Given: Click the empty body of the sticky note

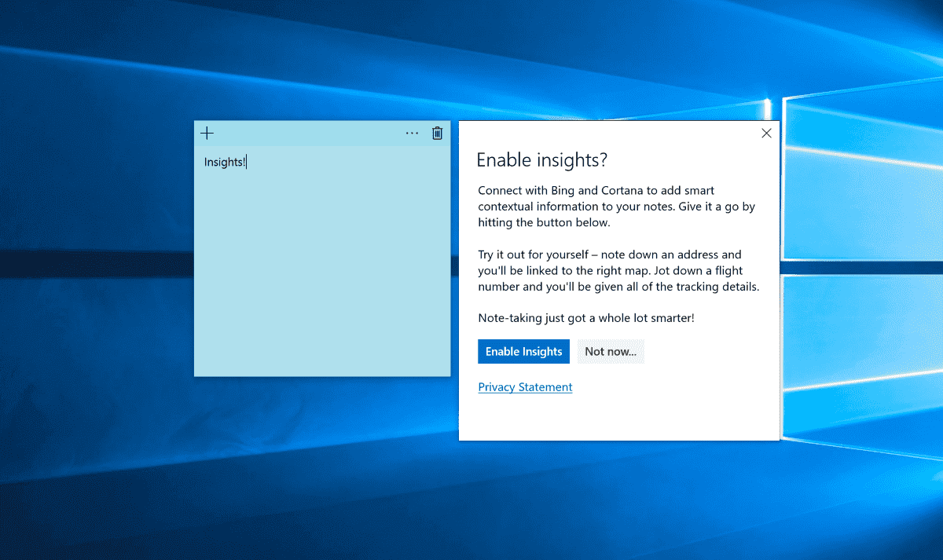Looking at the screenshot, I should pos(322,275).
